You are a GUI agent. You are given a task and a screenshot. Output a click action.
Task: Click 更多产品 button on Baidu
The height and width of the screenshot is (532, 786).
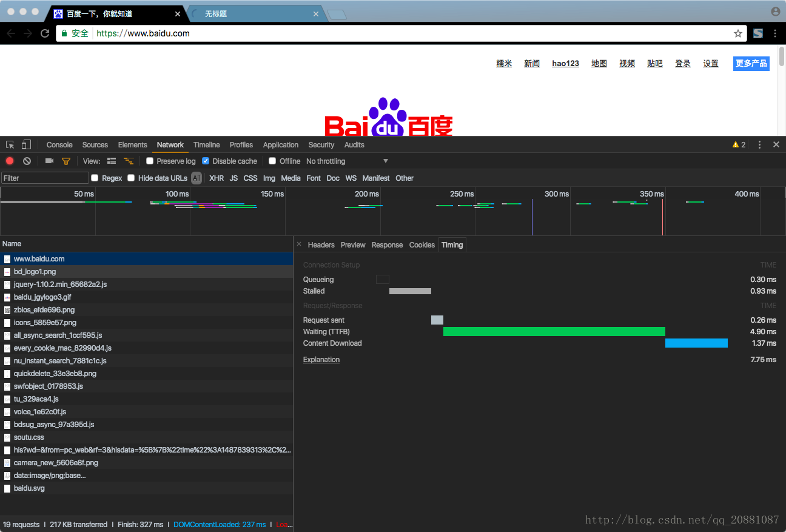751,63
